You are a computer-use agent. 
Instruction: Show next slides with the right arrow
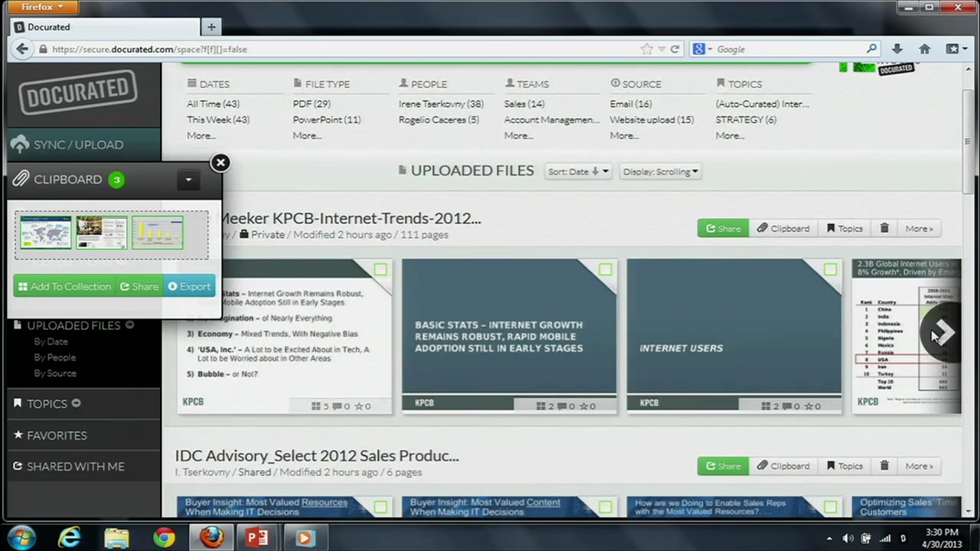[x=942, y=334]
